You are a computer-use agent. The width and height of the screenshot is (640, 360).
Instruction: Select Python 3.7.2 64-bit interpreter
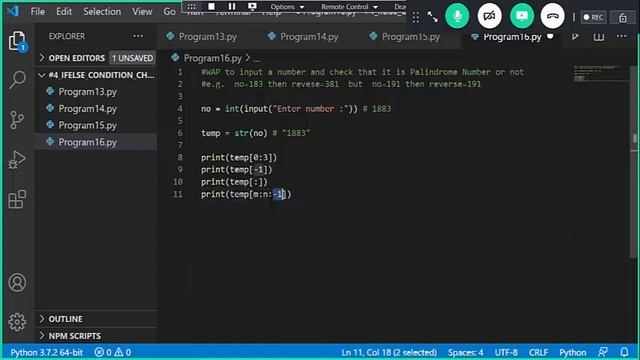(47, 352)
